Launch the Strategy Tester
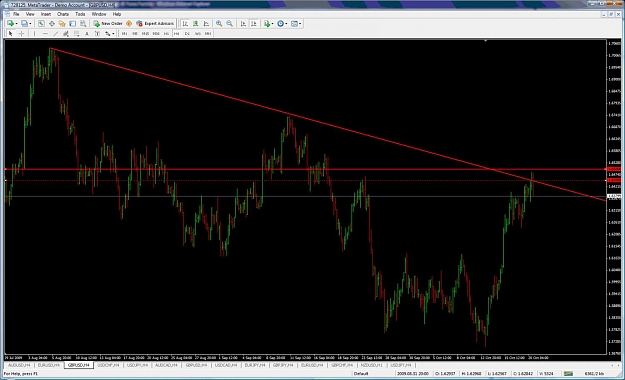Viewport: 625px width, 380px height. click(83, 24)
